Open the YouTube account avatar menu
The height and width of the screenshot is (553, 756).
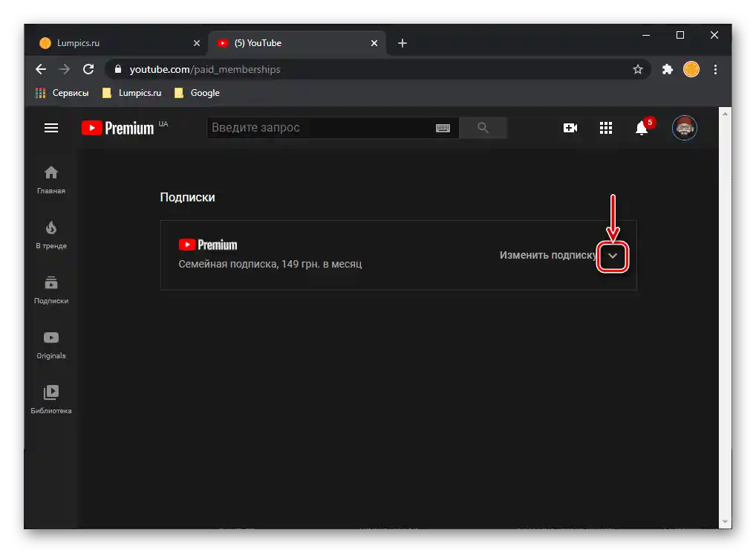684,128
